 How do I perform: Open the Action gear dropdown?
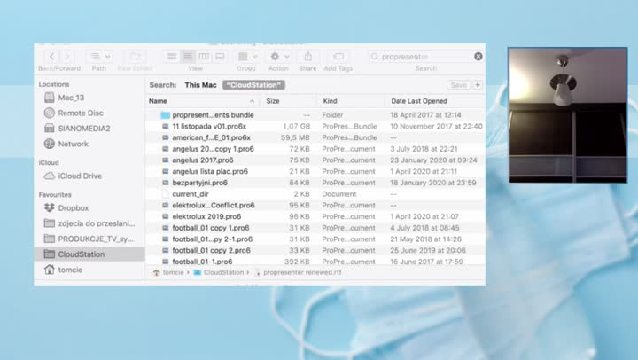point(279,56)
